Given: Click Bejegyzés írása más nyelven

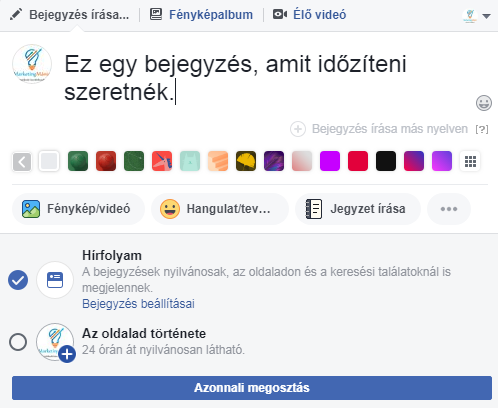Looking at the screenshot, I should coord(390,129).
